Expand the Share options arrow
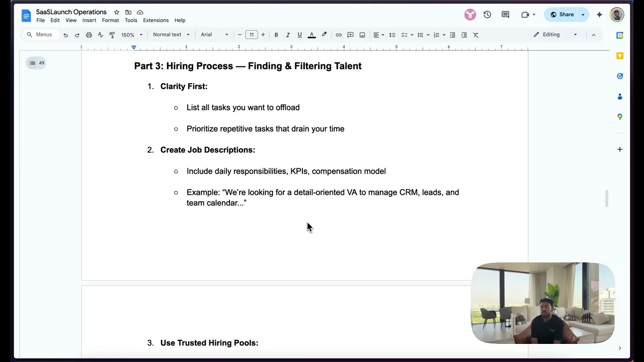The height and width of the screenshot is (362, 644). click(583, 15)
